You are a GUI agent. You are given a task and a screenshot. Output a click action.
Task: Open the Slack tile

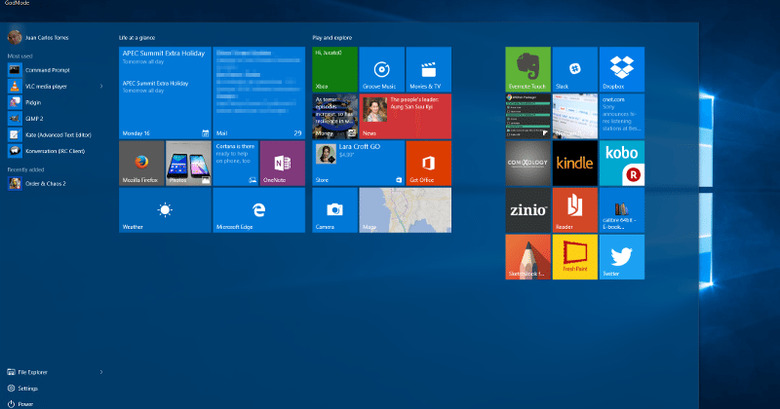[x=575, y=69]
